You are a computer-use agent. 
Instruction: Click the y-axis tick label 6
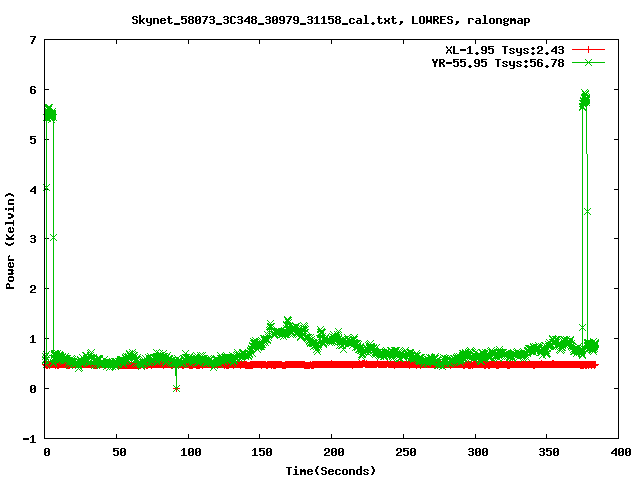tap(33, 90)
